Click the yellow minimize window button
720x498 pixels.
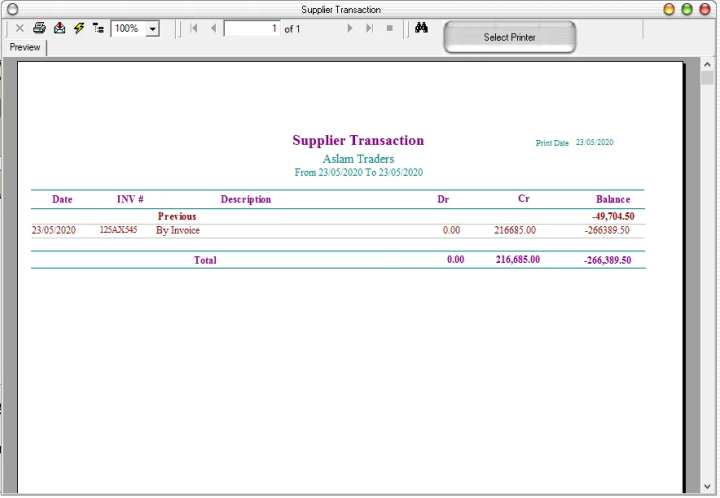pos(669,9)
